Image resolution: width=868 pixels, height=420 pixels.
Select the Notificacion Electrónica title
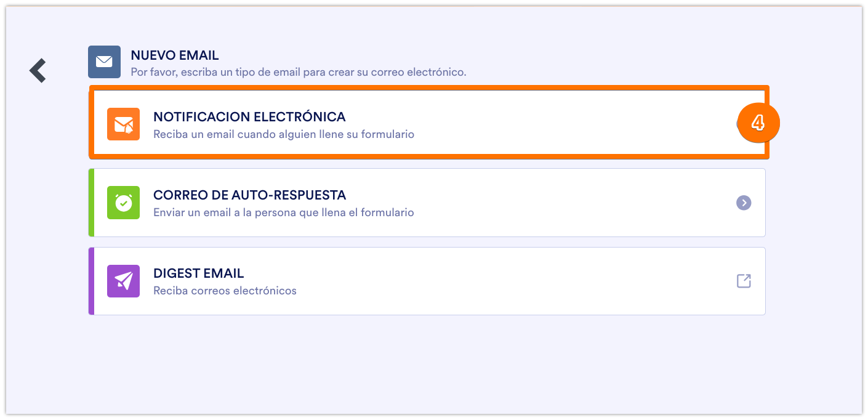tap(249, 116)
